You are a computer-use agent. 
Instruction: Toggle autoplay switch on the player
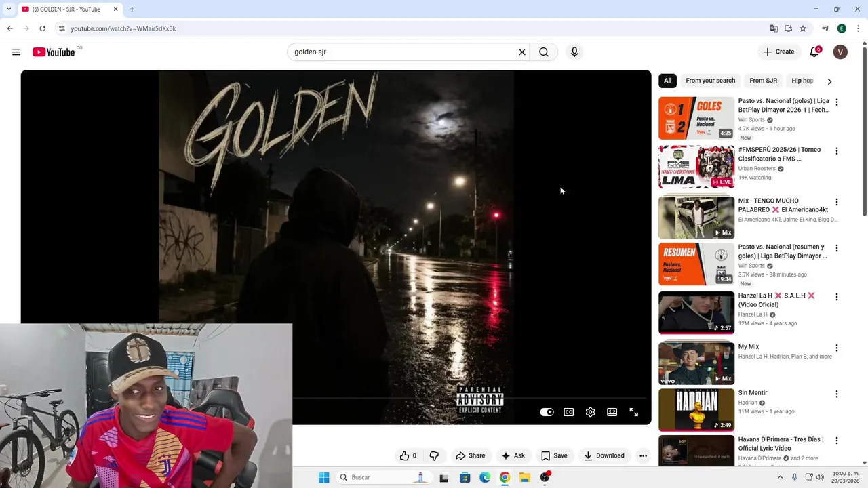coord(547,412)
